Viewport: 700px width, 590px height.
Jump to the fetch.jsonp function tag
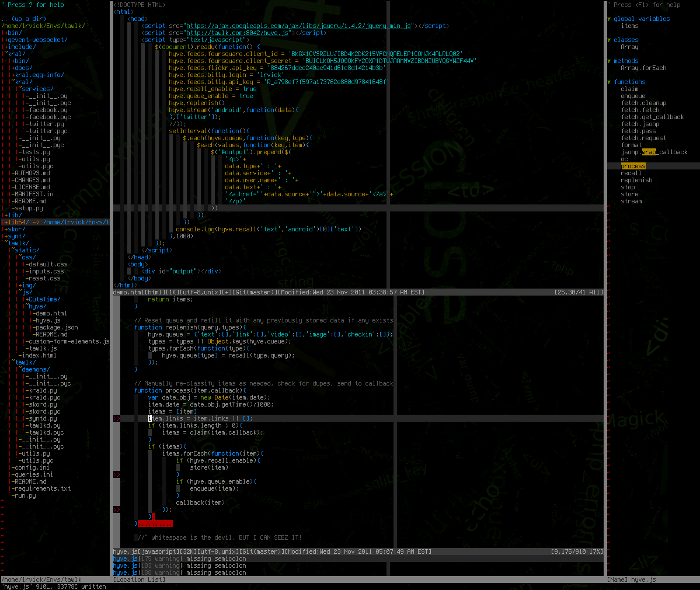point(640,124)
